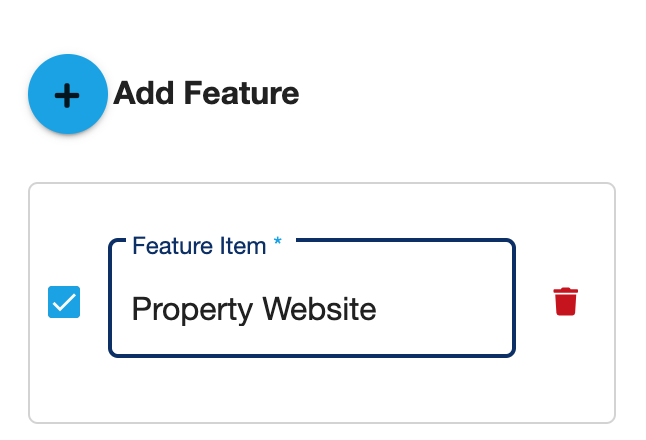Click the feature card's empty bottom area
This screenshot has width=646, height=440.
point(322,389)
